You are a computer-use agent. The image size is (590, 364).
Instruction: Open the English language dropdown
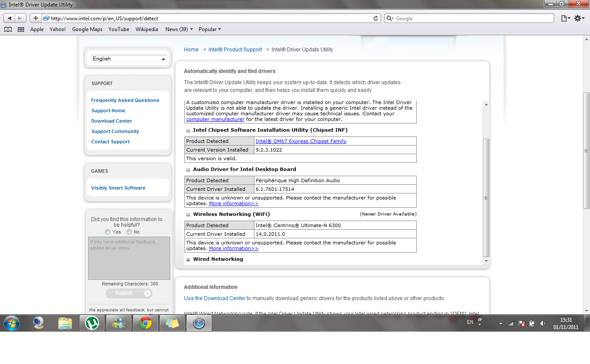pyautogui.click(x=129, y=59)
